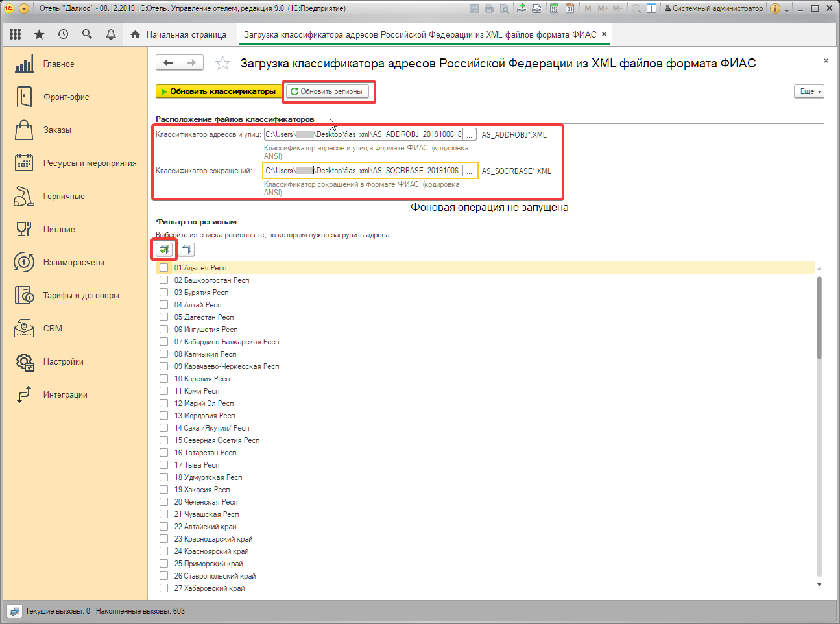The image size is (840, 624).
Task: Open the Favorites star panel
Action: tap(40, 34)
